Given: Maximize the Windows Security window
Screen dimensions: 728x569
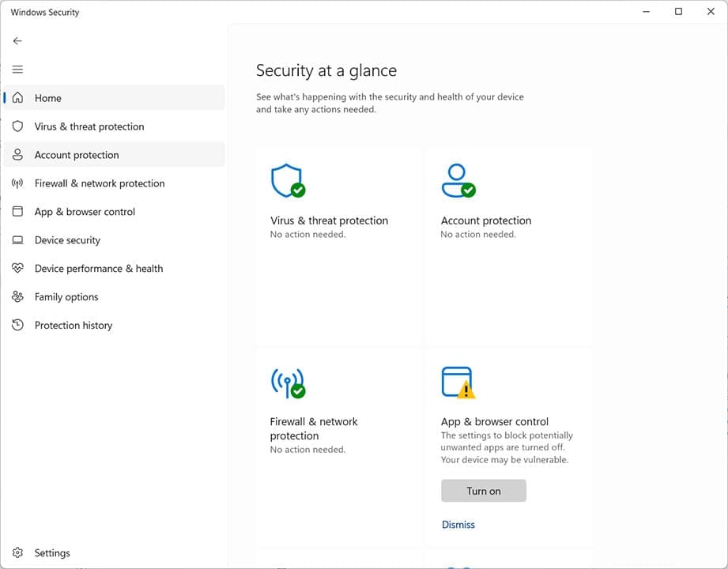Looking at the screenshot, I should [678, 12].
